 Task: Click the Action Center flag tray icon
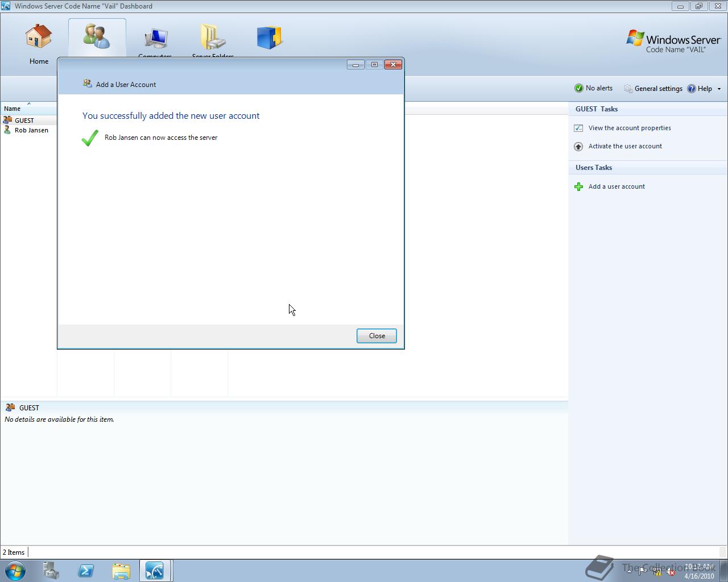click(643, 572)
